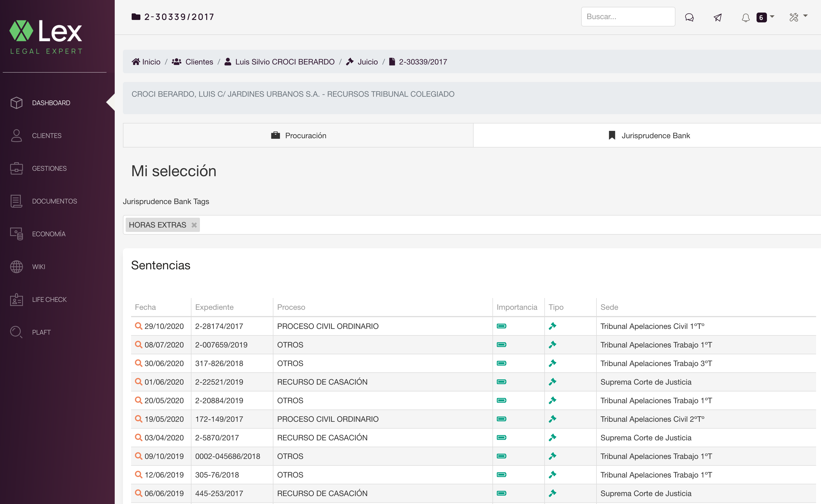
Task: Open the Dashboard cube icon
Action: 16,103
